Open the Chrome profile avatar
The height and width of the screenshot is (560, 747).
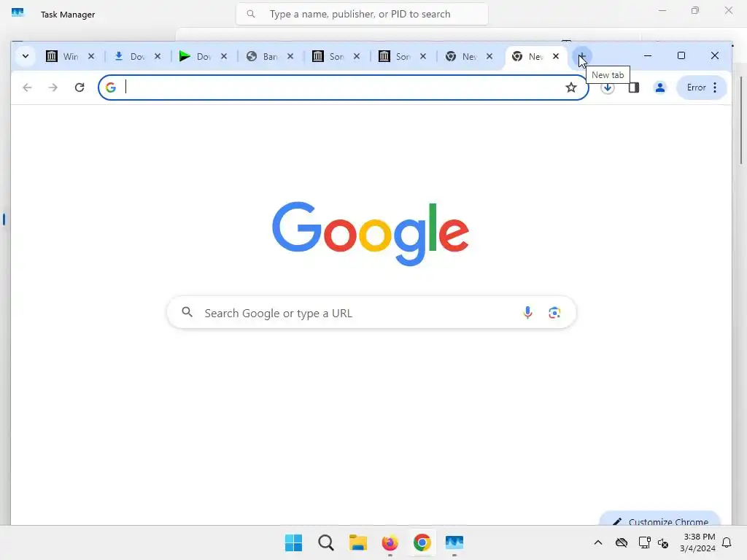(x=659, y=87)
